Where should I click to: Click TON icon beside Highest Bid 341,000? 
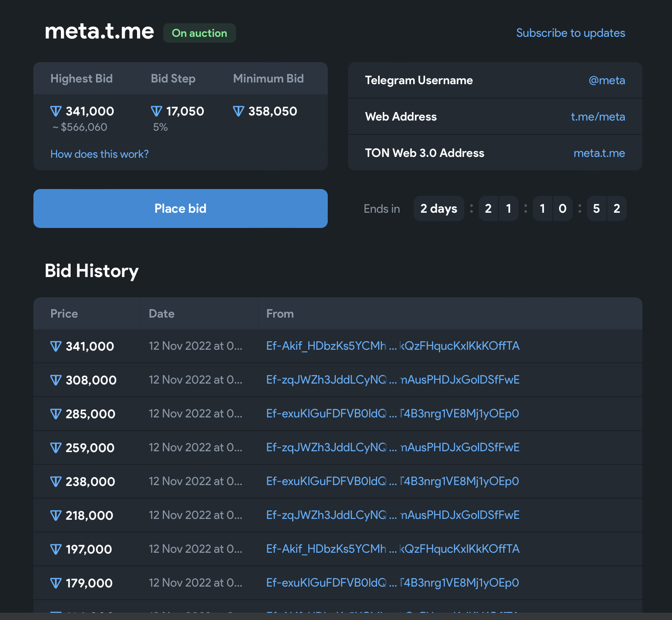point(56,111)
